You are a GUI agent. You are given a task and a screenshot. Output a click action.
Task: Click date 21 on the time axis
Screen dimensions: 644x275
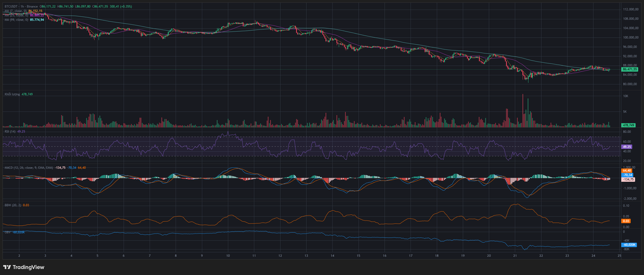(x=515, y=256)
